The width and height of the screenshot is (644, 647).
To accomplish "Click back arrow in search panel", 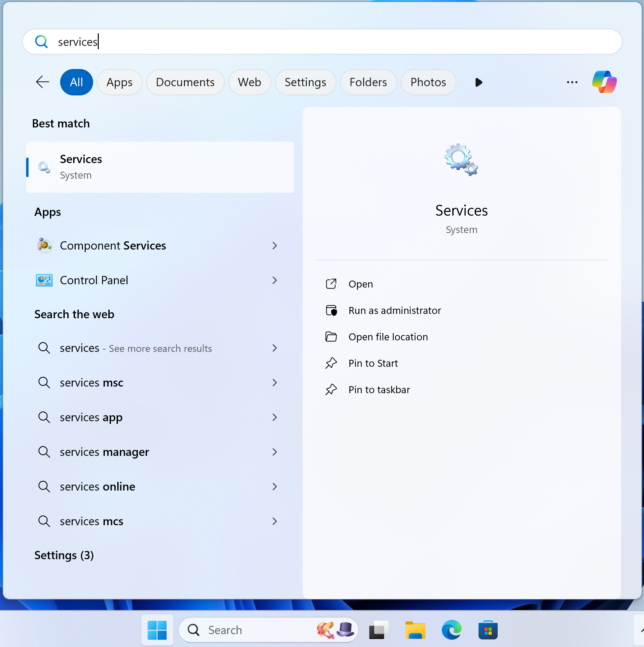I will click(x=43, y=83).
